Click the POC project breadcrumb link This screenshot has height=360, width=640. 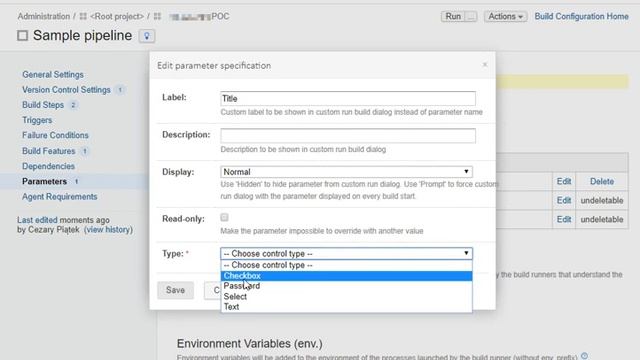click(199, 16)
